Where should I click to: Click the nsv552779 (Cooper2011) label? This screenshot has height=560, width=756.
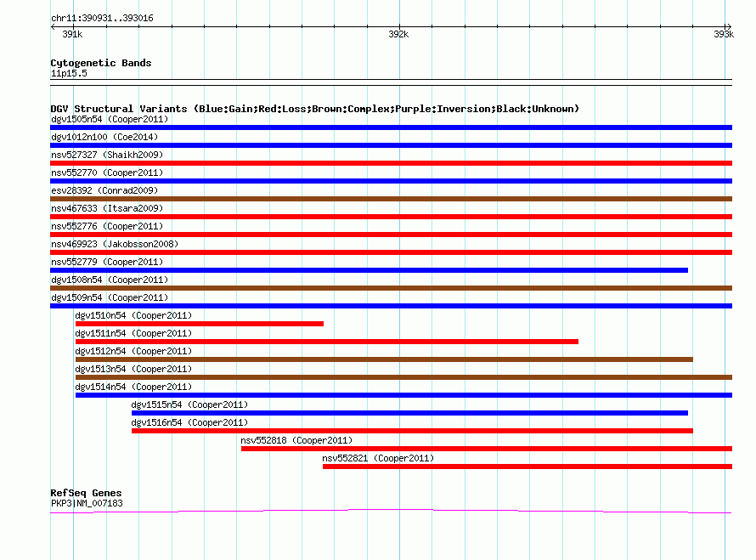pyautogui.click(x=107, y=262)
